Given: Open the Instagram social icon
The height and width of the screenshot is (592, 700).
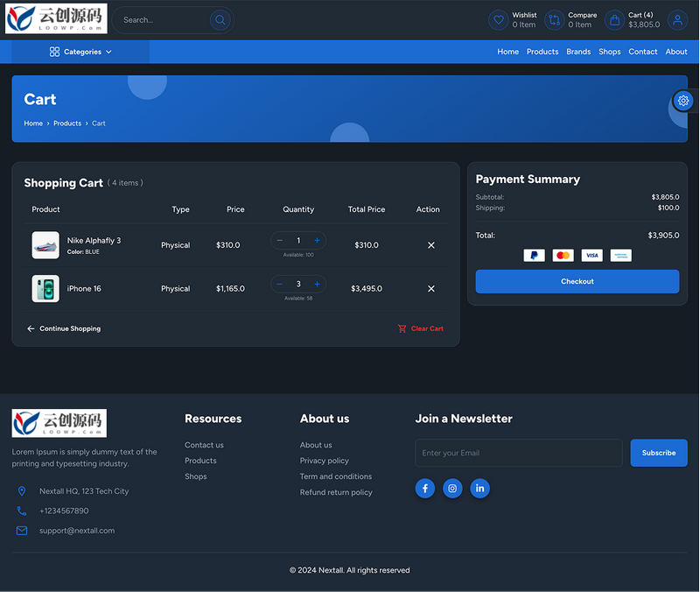Looking at the screenshot, I should click(x=452, y=489).
